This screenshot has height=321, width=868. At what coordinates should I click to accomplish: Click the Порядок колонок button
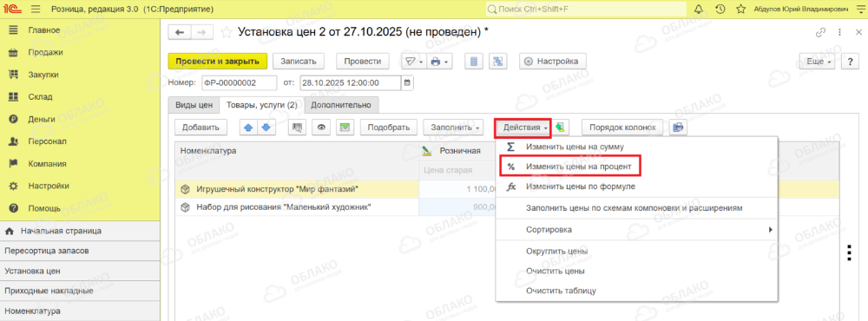[x=622, y=128]
